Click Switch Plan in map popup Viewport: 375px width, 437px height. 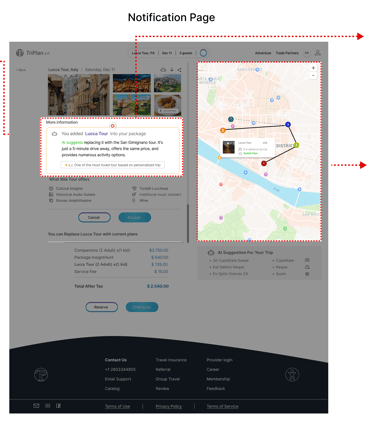[250, 153]
